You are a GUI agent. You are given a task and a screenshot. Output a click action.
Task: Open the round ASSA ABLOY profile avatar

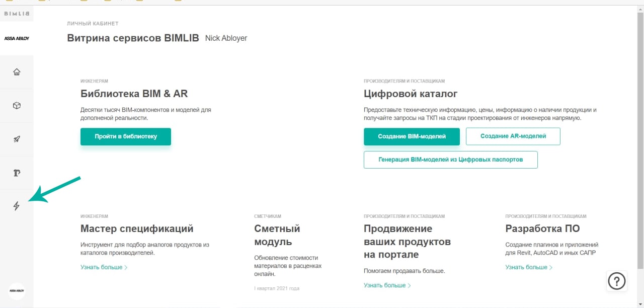click(17, 291)
